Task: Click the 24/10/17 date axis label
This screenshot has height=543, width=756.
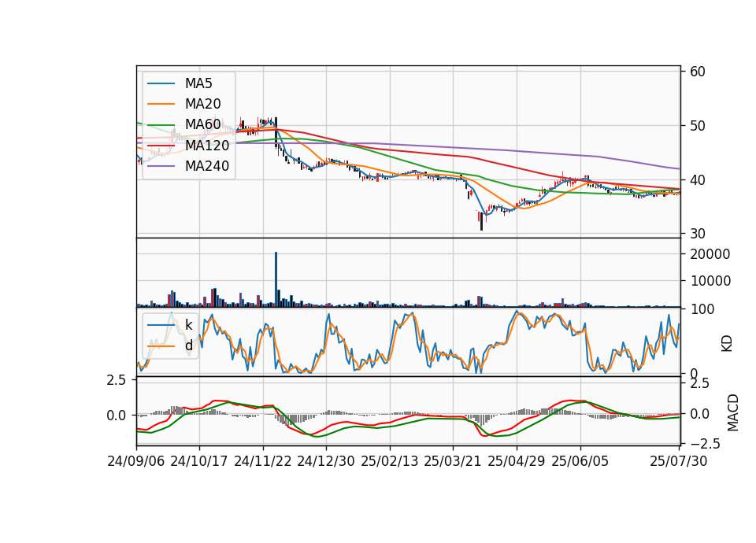Action: tap(198, 461)
